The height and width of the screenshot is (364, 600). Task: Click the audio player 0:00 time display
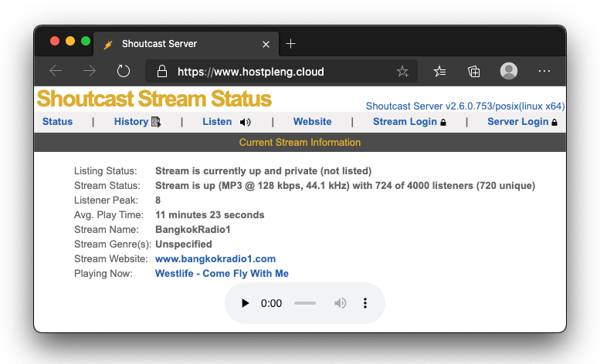tap(271, 303)
